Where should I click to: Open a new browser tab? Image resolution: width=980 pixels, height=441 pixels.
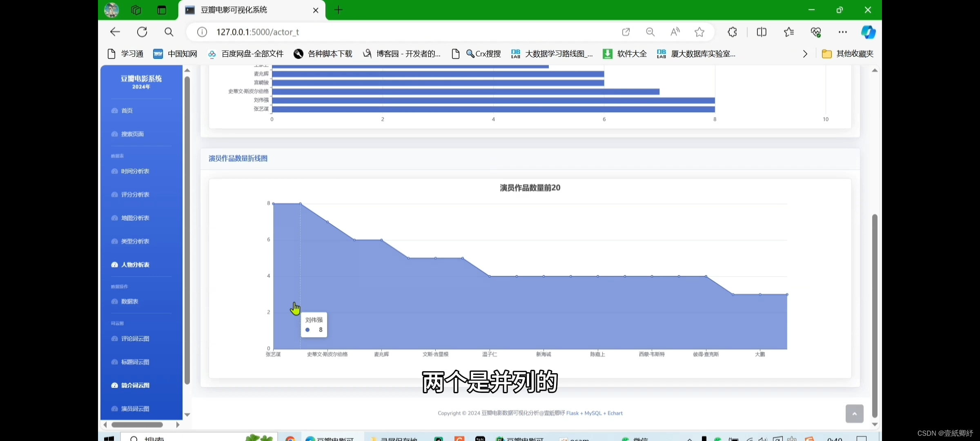pos(339,10)
